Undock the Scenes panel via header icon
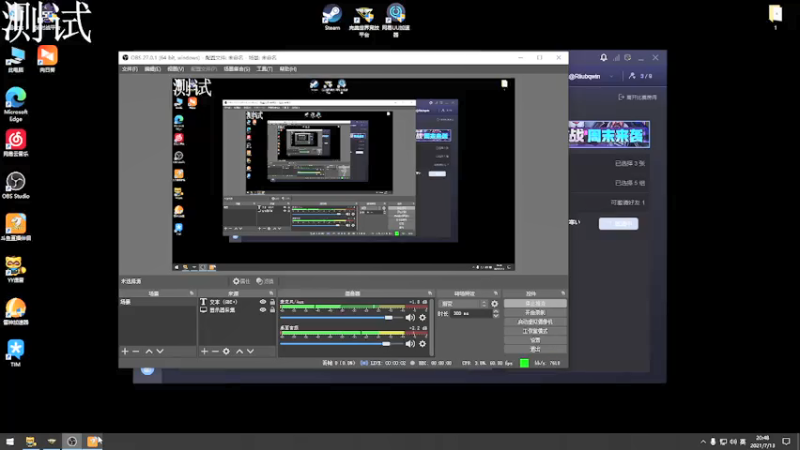The width and height of the screenshot is (800, 450). (191, 293)
